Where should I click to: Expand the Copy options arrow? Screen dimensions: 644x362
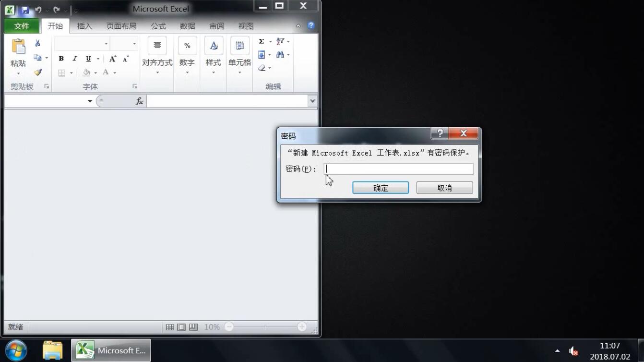click(47, 58)
